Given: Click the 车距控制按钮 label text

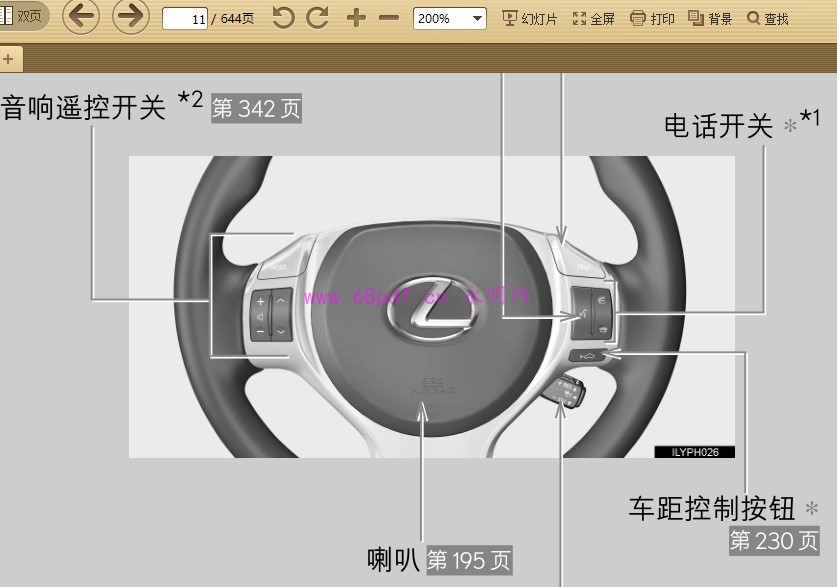Looking at the screenshot, I should [x=712, y=508].
